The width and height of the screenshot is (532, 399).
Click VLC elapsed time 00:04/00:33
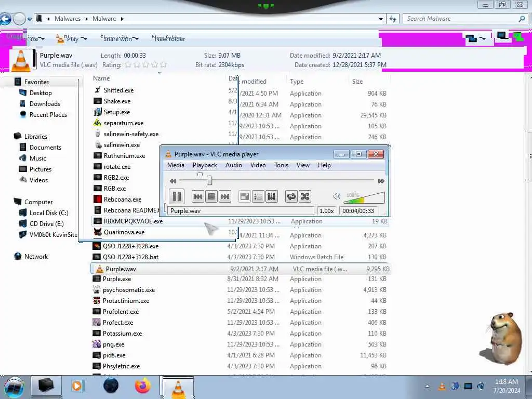click(x=358, y=211)
